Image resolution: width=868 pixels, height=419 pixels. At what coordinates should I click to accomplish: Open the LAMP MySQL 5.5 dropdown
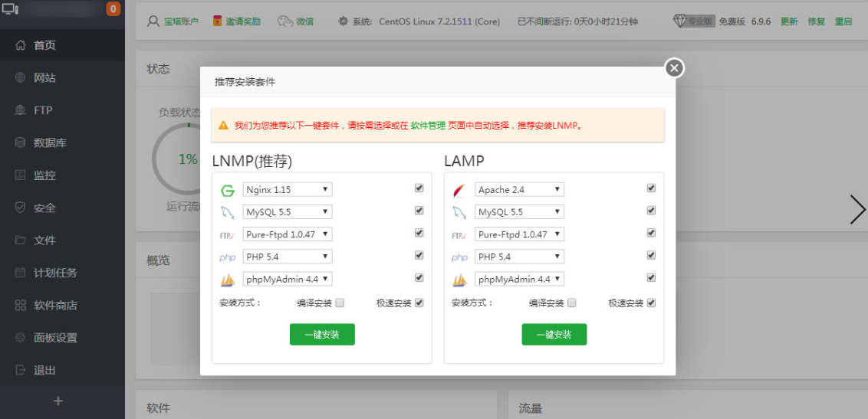tap(519, 211)
